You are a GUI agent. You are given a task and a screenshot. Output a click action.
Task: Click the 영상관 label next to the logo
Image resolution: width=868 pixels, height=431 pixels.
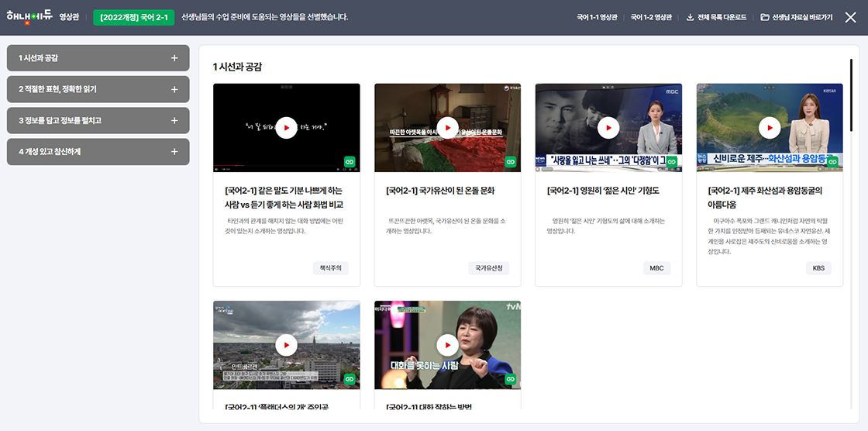(69, 17)
